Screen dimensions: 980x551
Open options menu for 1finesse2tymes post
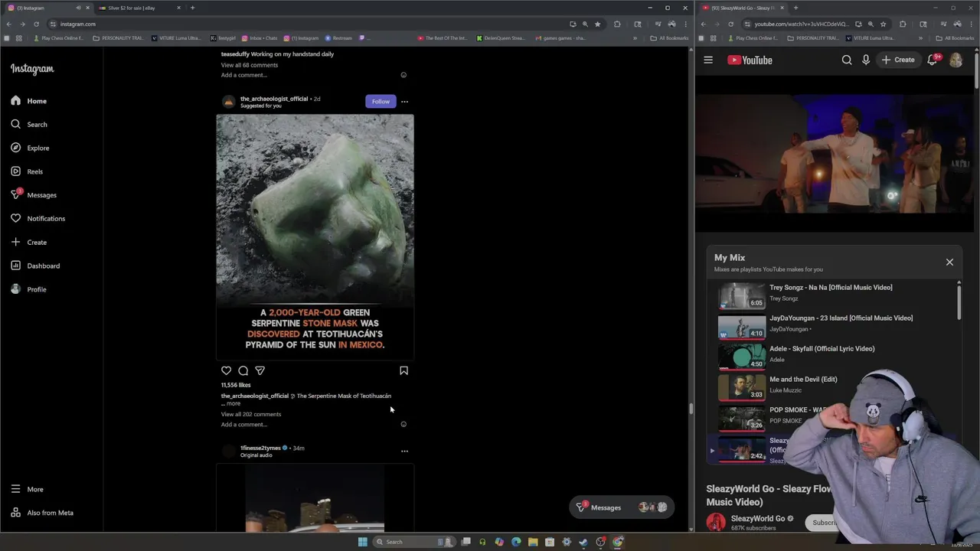pyautogui.click(x=404, y=451)
